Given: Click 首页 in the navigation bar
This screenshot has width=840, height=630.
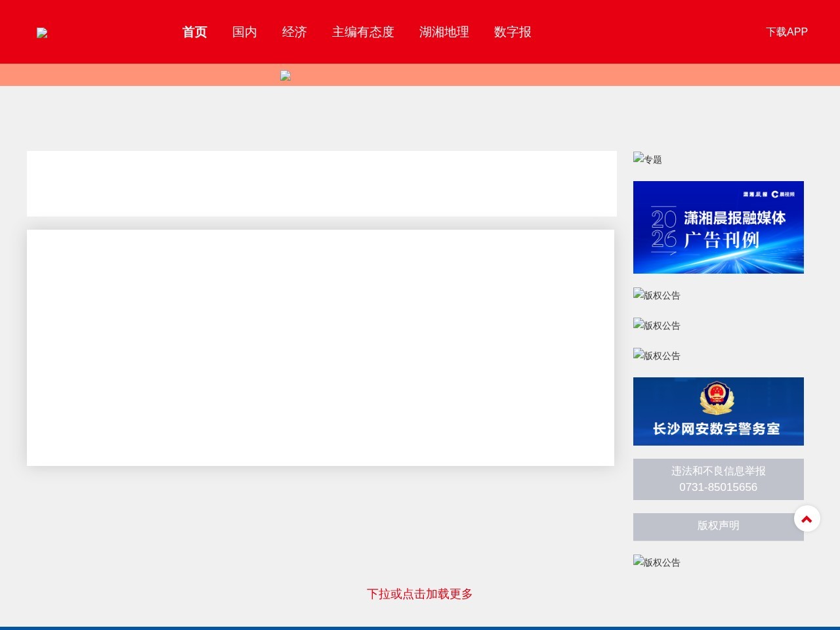Looking at the screenshot, I should [x=194, y=31].
